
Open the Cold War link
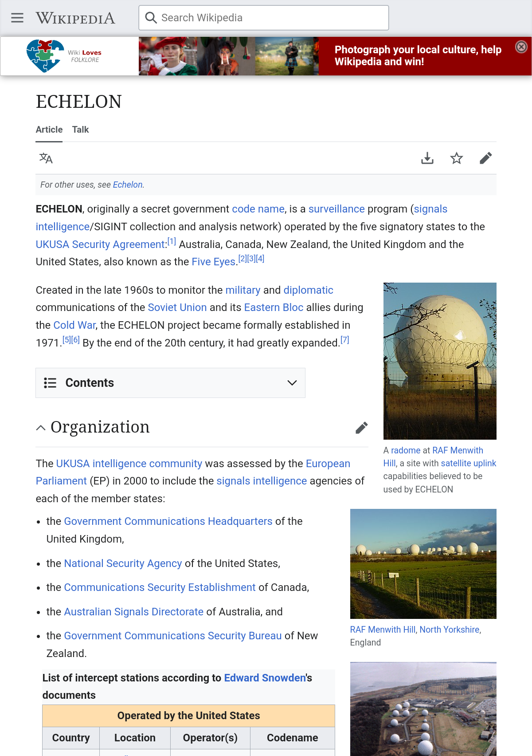tap(74, 325)
